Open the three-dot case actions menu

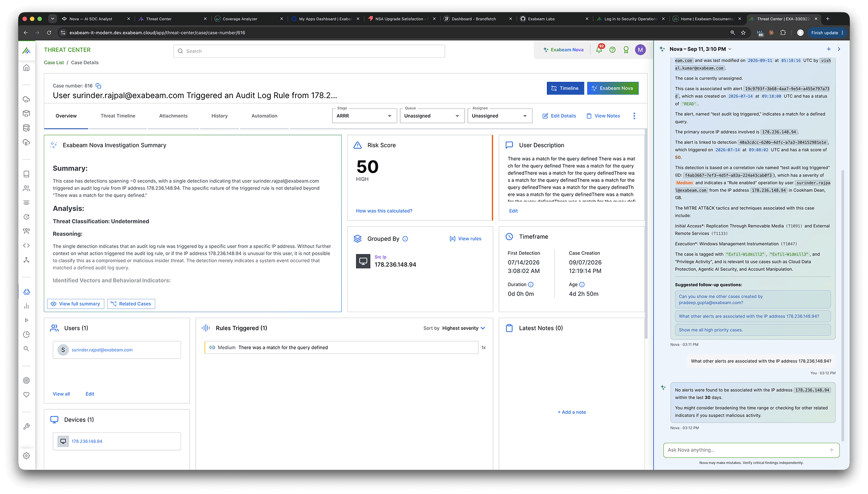coord(634,116)
